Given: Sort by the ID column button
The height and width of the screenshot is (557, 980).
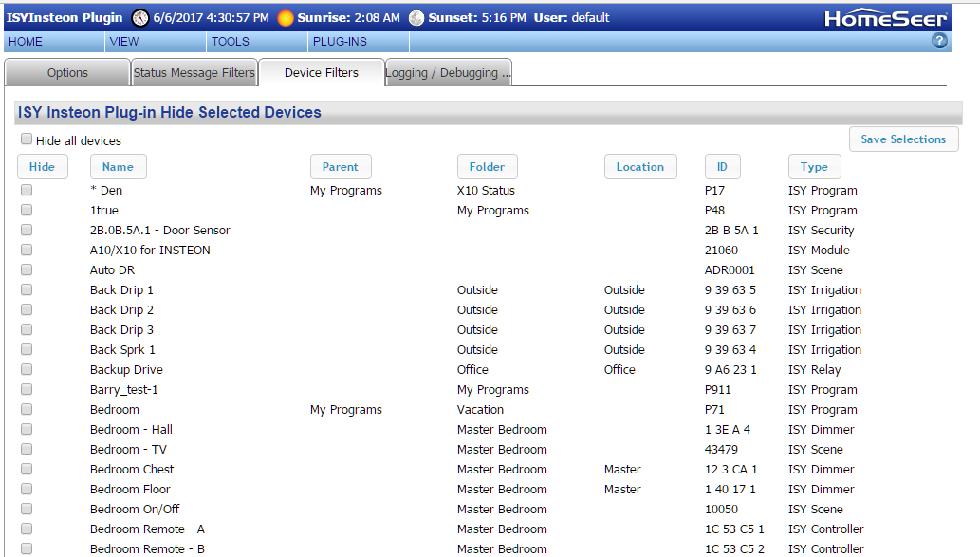Looking at the screenshot, I should pos(722,167).
